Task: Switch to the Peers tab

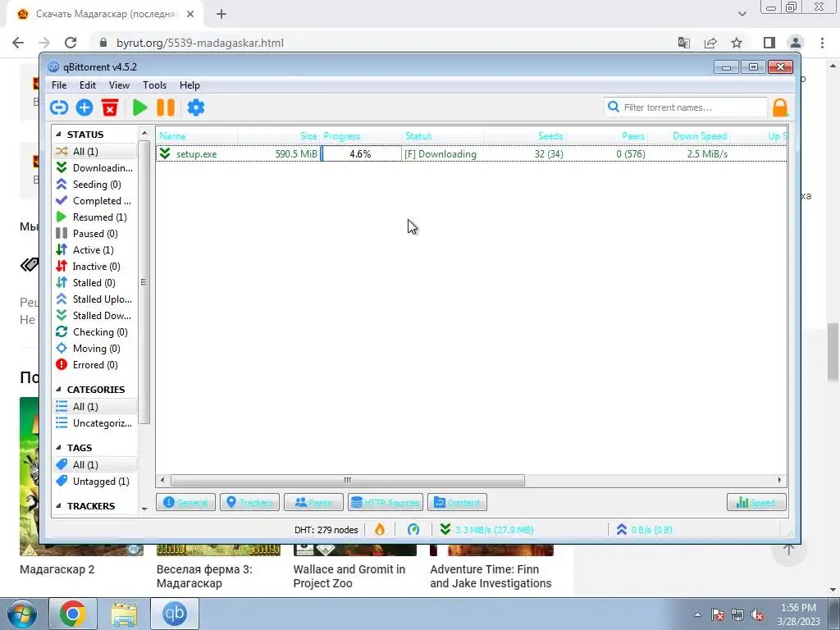Action: pyautogui.click(x=313, y=503)
